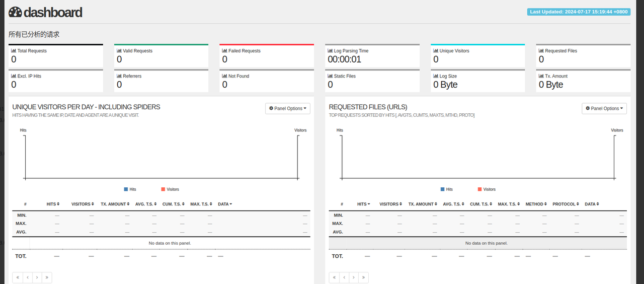Sort visitors table by HITS column
This screenshot has width=644, height=284.
coord(53,204)
